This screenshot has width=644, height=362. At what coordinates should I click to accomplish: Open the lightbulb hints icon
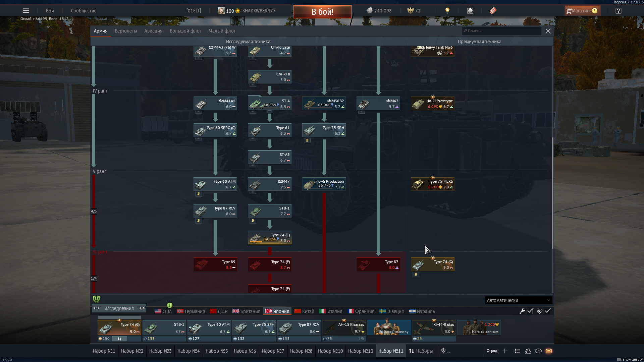[x=447, y=11]
